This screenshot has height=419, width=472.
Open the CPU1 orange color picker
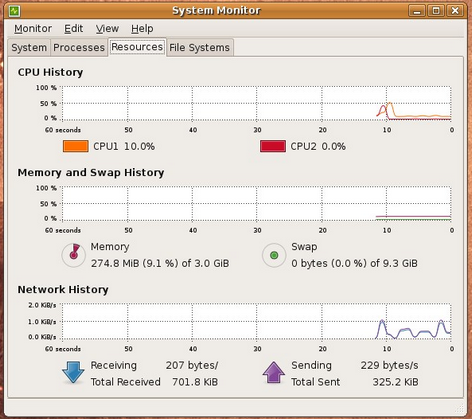point(76,146)
